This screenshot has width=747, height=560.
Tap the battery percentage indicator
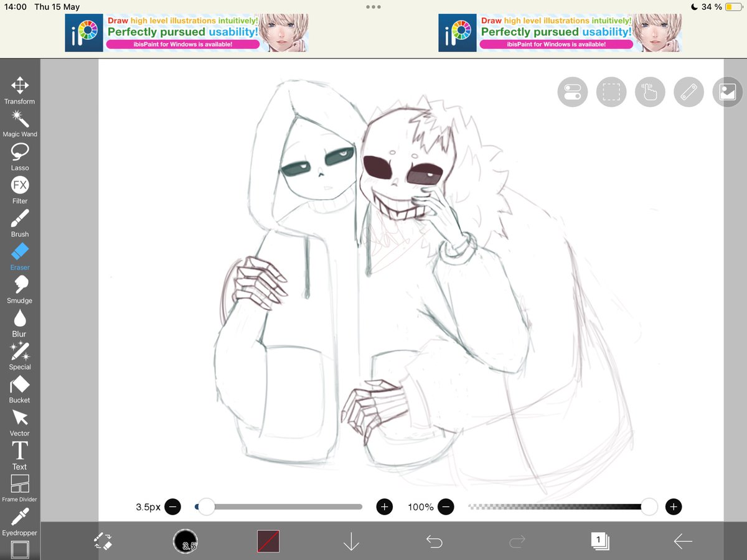(712, 7)
